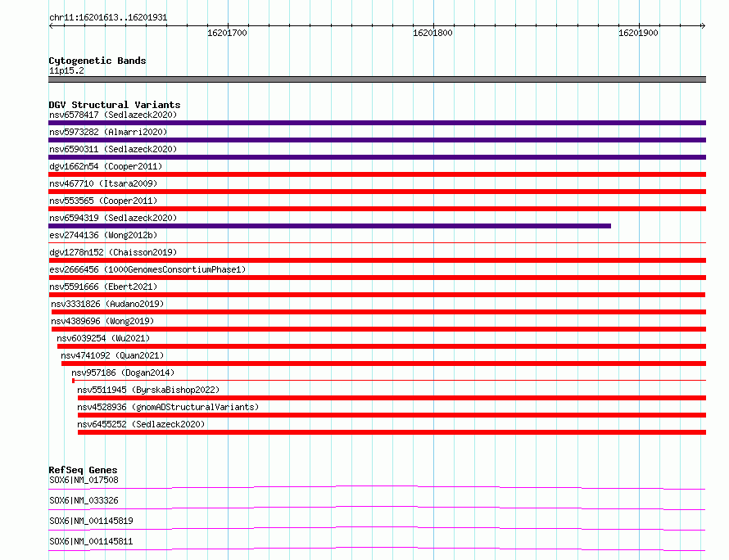Open variant nsv5511945 (ByrskaBishop2022) label
Screen dimensions: 729x560
coord(148,390)
